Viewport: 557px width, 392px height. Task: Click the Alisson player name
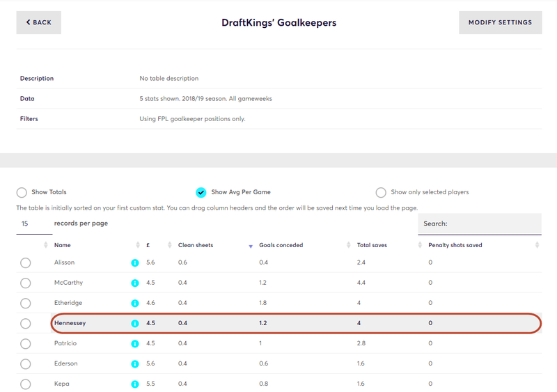64,262
